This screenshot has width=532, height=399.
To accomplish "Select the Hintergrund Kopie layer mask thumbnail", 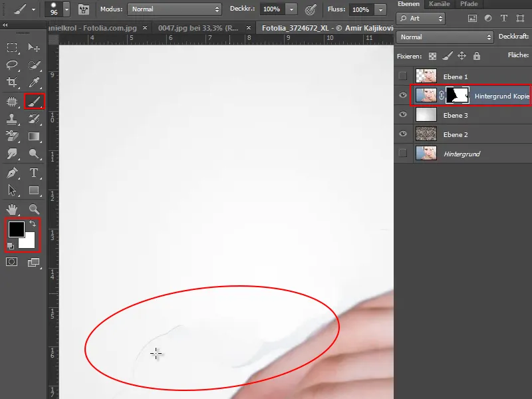I will click(458, 95).
